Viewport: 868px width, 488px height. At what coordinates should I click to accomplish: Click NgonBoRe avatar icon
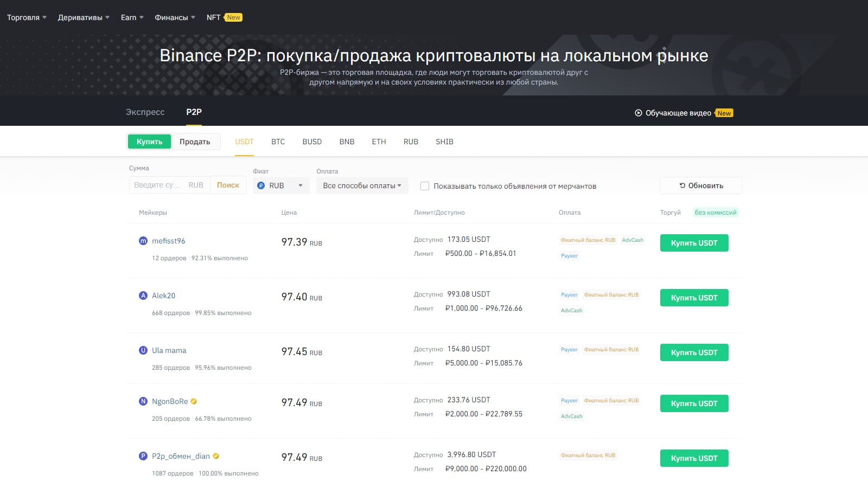pos(143,401)
